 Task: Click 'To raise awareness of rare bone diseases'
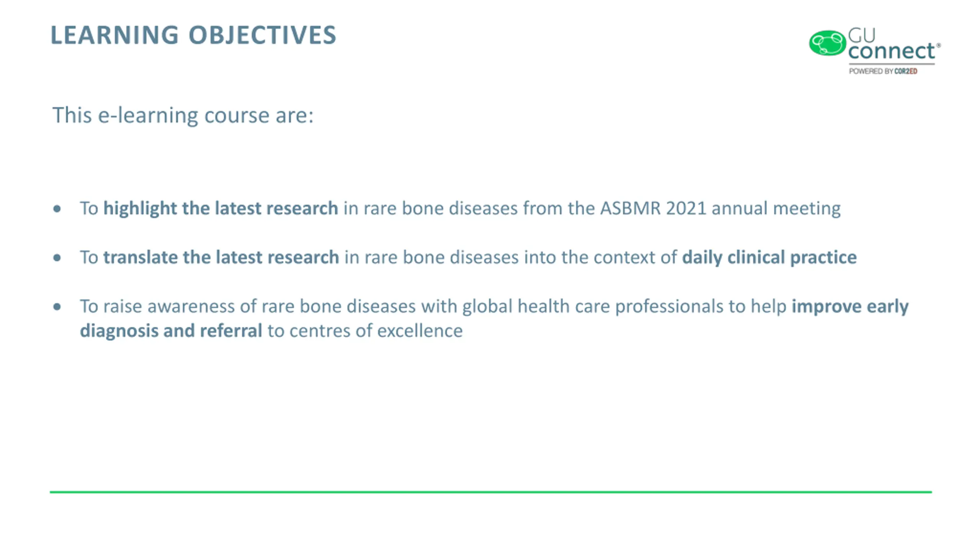pyautogui.click(x=248, y=306)
